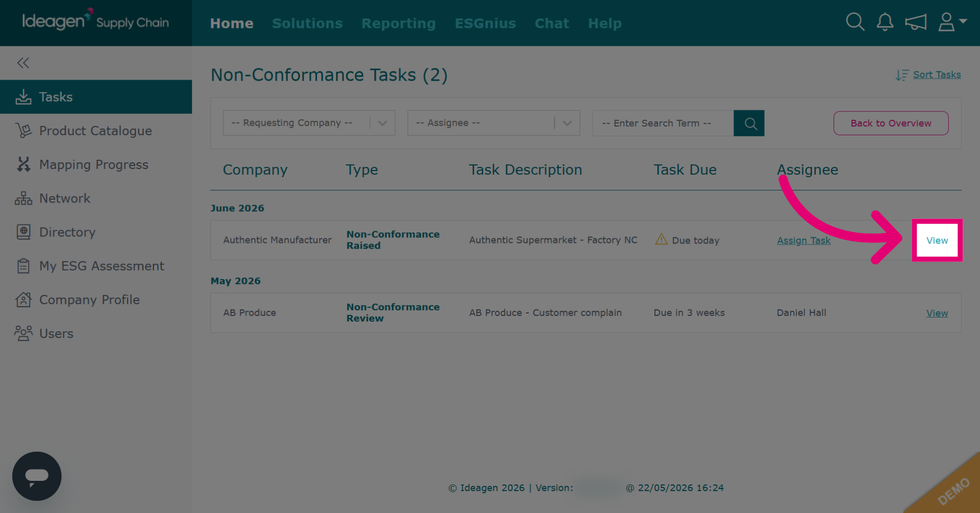The image size is (980, 513).
Task: Open Product Catalogue in sidebar
Action: coord(96,131)
